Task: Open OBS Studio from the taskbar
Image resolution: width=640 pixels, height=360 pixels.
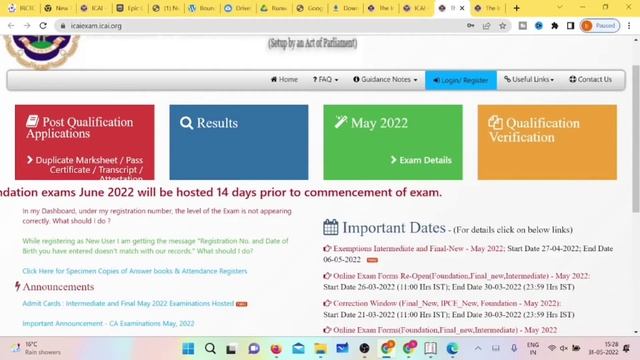Action: (x=364, y=349)
